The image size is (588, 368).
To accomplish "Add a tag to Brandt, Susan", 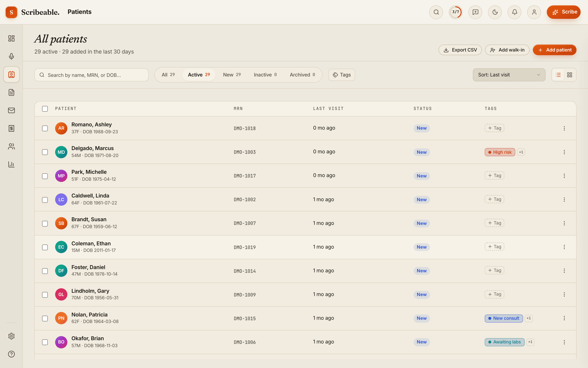I will pyautogui.click(x=494, y=223).
